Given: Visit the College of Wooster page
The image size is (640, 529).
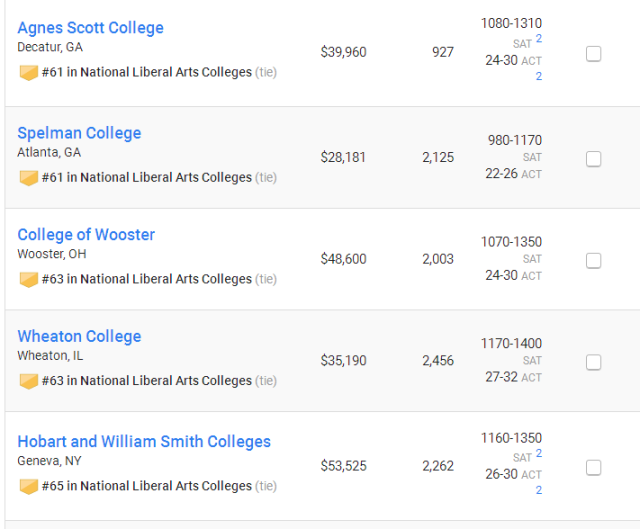Looking at the screenshot, I should [x=86, y=235].
